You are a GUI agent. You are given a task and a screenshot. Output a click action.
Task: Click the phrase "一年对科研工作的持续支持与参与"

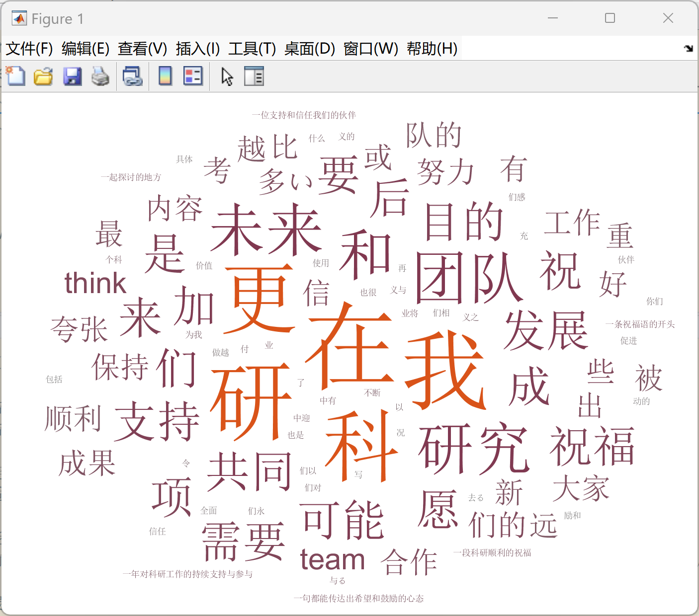[188, 574]
